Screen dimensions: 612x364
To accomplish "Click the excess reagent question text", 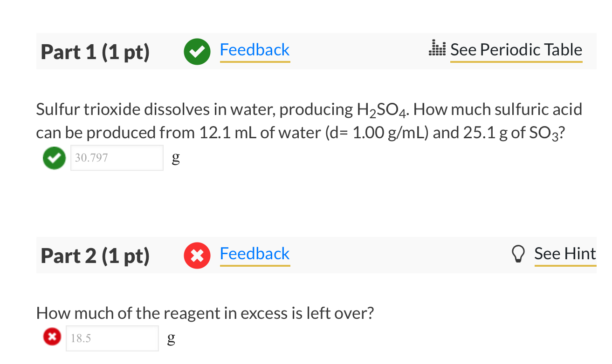I will [205, 313].
